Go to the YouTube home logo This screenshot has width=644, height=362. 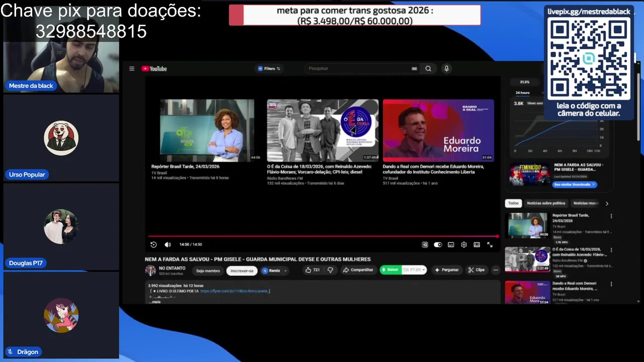[x=154, y=69]
